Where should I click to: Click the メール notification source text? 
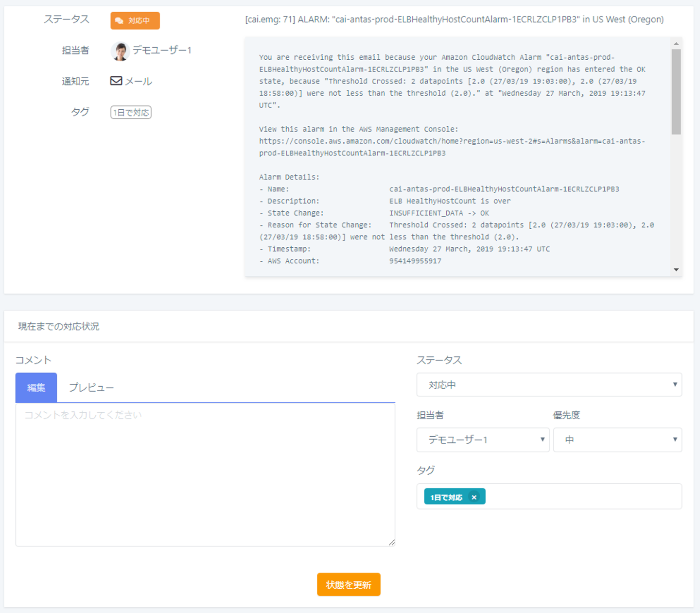[x=139, y=81]
